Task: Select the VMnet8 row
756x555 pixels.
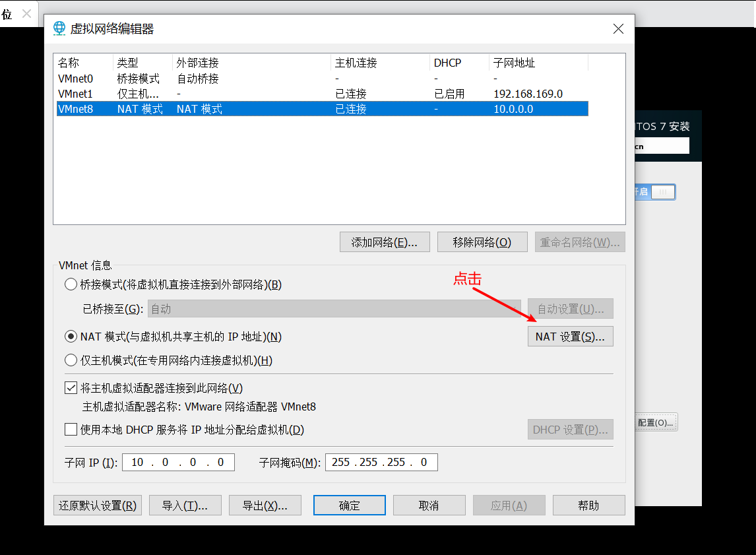Action: click(322, 109)
